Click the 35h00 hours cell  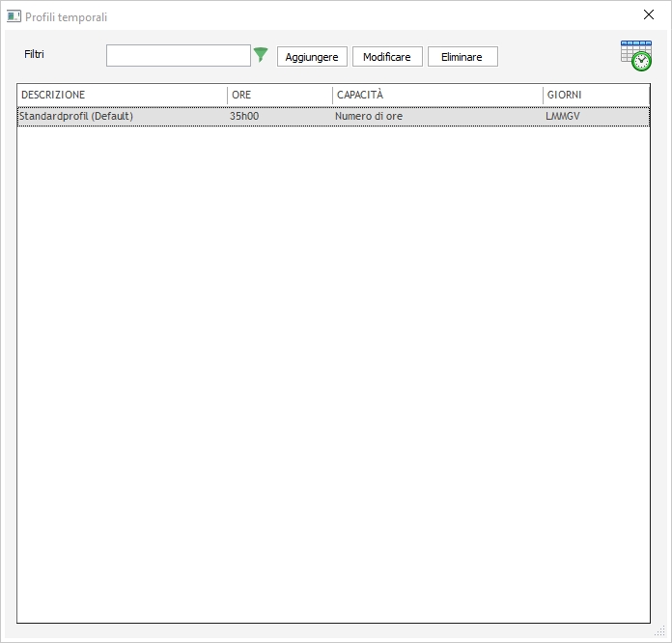click(244, 117)
